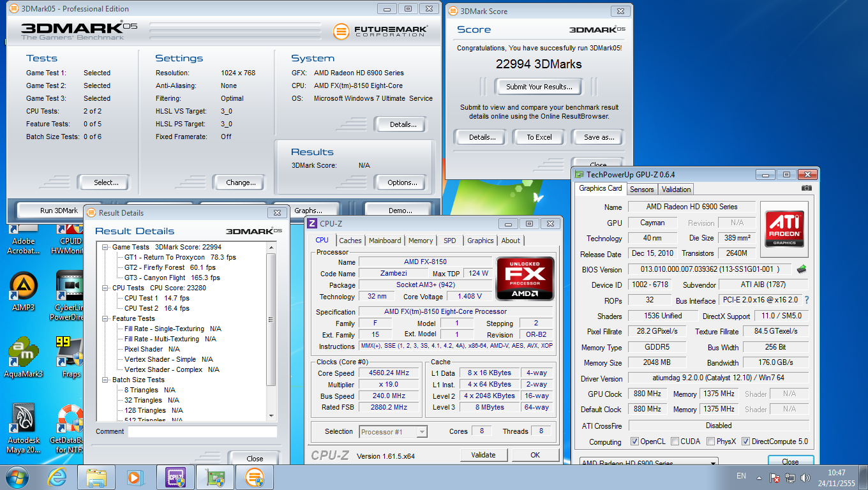Collapse the Batch Size Tests tree node
Image resolution: width=868 pixels, height=490 pixels.
pyautogui.click(x=105, y=380)
